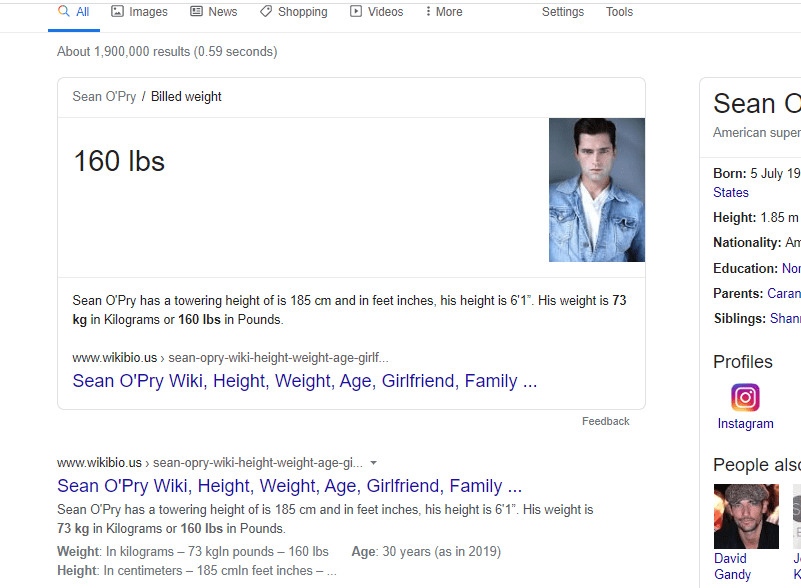Click featured snippet wikibio.us URL text
The height and width of the screenshot is (588, 801).
230,358
